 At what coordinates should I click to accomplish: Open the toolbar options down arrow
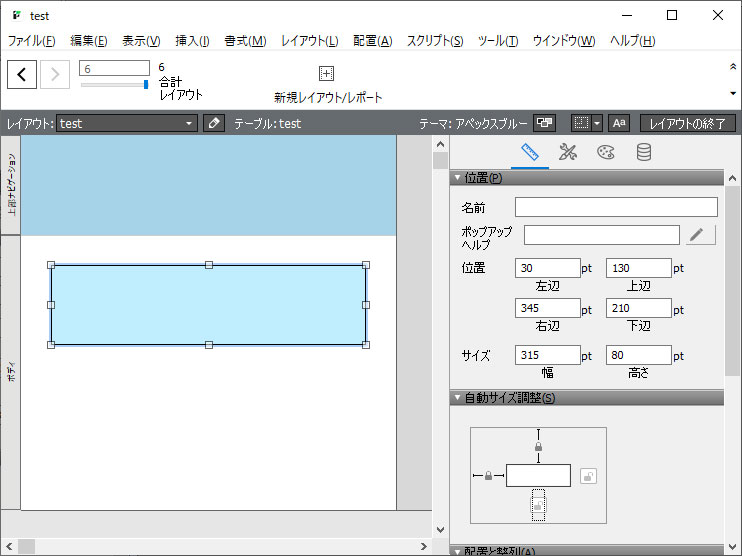tap(733, 93)
